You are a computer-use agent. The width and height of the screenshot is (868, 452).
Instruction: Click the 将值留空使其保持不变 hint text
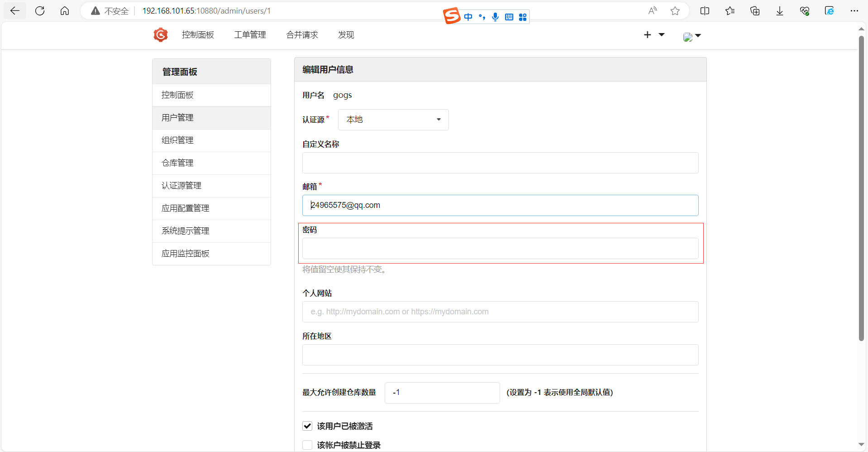(x=346, y=269)
